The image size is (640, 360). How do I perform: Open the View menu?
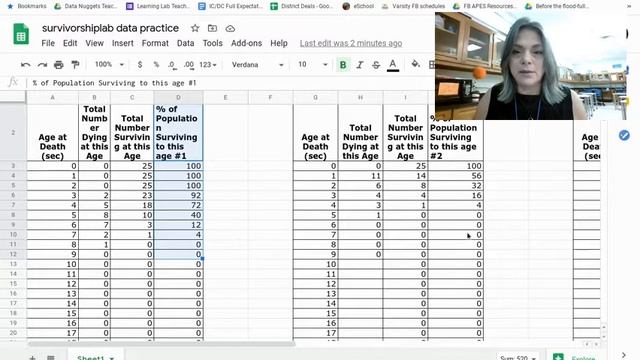pos(94,43)
